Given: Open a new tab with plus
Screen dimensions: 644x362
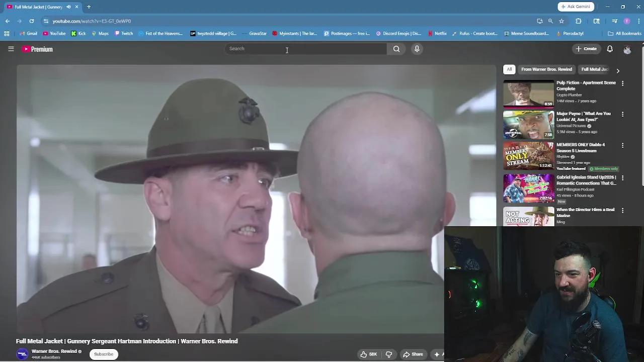Looking at the screenshot, I should (89, 7).
